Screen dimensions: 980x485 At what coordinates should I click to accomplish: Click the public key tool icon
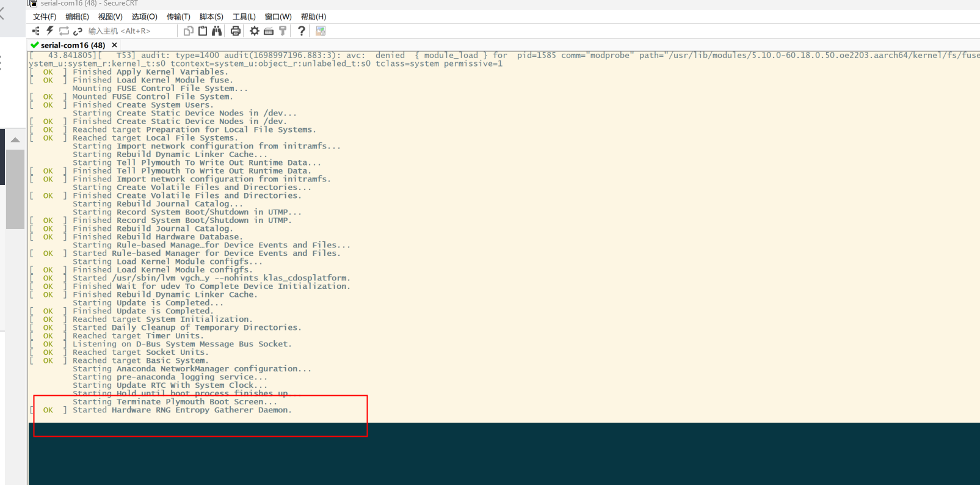(283, 31)
